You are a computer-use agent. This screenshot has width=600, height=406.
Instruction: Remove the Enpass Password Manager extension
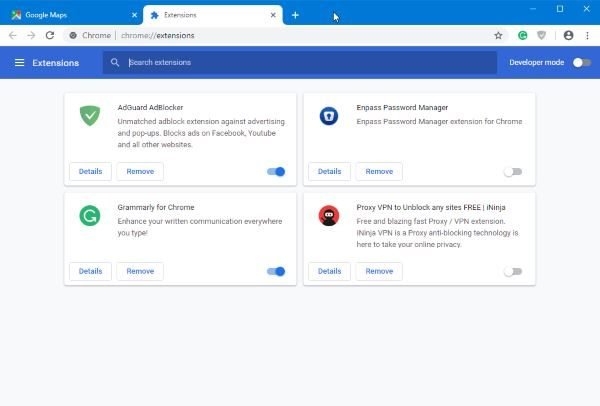point(379,171)
